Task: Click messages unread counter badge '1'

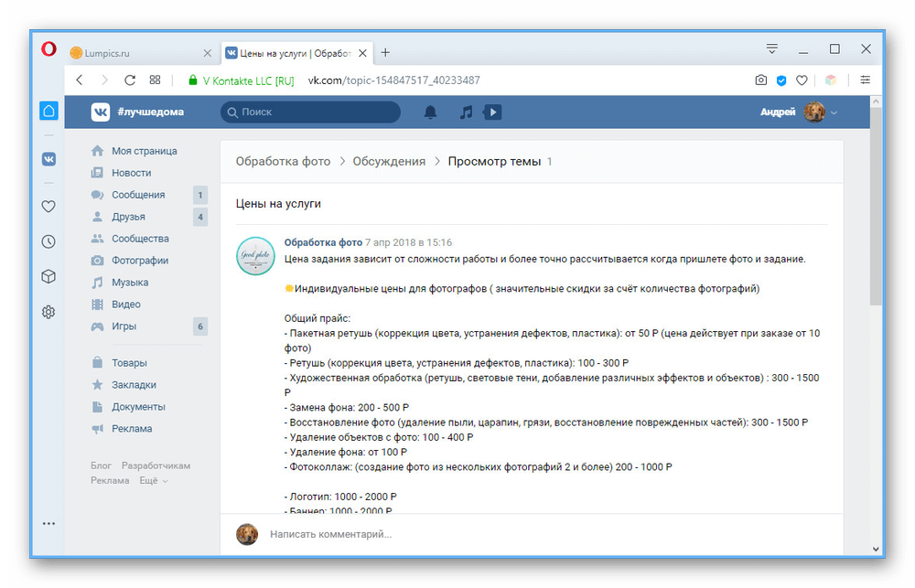Action: point(200,195)
